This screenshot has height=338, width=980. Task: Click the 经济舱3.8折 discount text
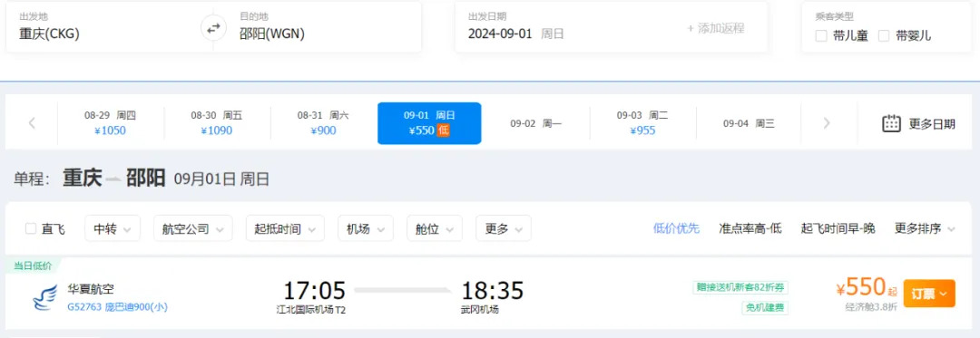coord(871,307)
